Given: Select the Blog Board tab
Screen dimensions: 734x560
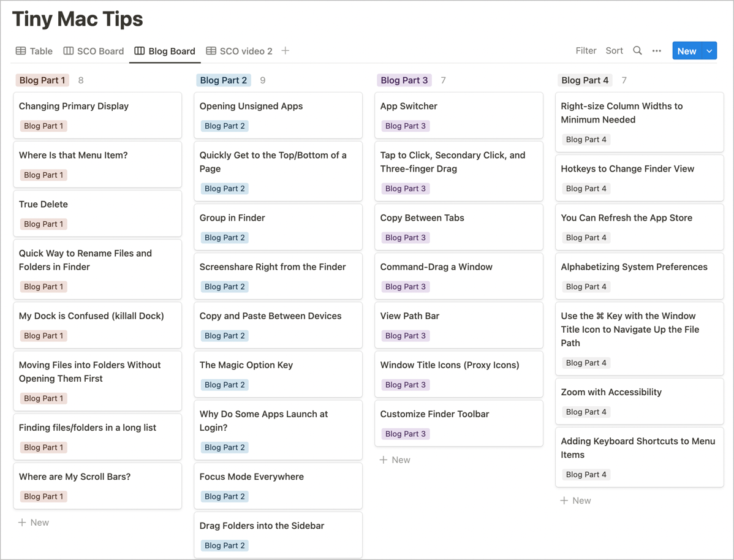Looking at the screenshot, I should [x=165, y=51].
